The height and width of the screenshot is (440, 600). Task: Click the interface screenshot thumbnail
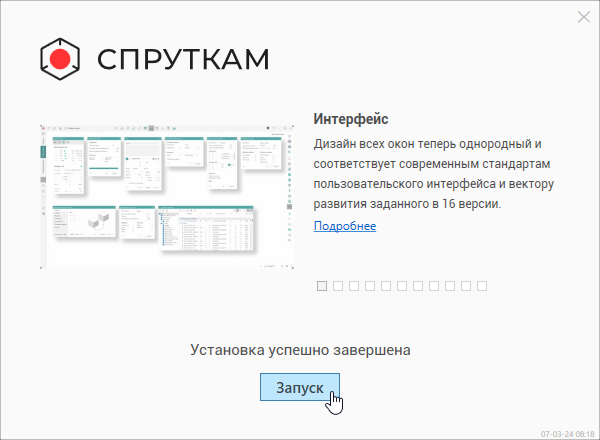coord(166,197)
